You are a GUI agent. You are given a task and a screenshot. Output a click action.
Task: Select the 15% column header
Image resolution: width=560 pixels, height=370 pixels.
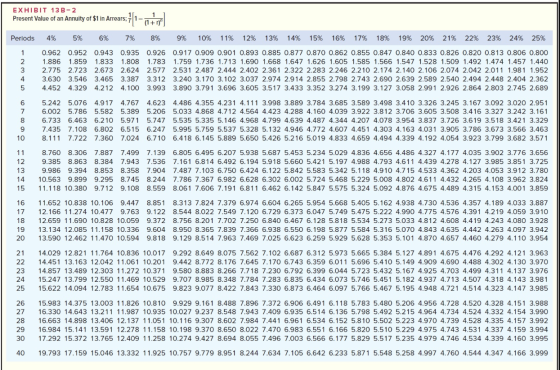[x=316, y=38]
